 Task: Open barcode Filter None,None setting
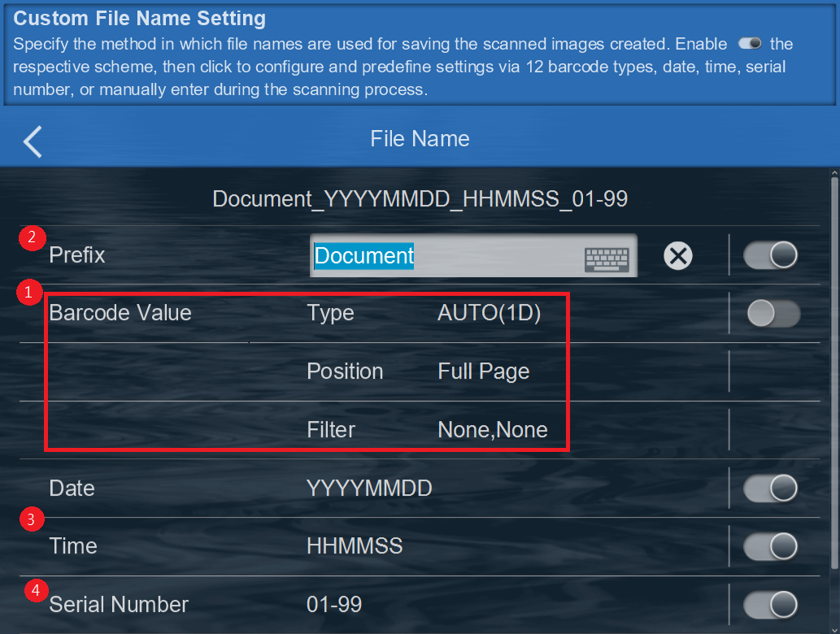coord(492,429)
